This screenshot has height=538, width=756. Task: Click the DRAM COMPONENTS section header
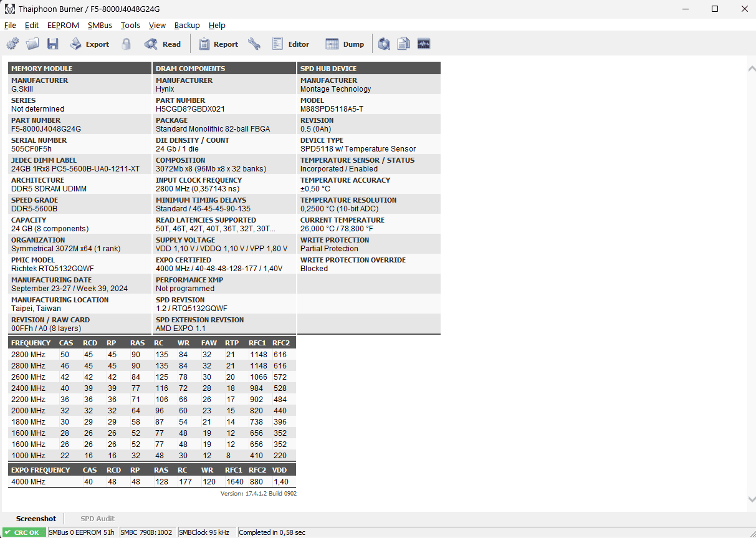224,69
